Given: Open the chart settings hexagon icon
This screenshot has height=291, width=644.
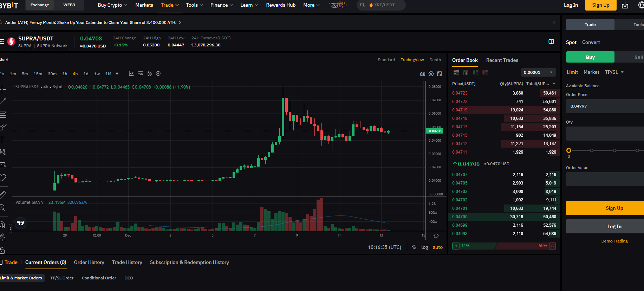Looking at the screenshot, I should tap(431, 74).
